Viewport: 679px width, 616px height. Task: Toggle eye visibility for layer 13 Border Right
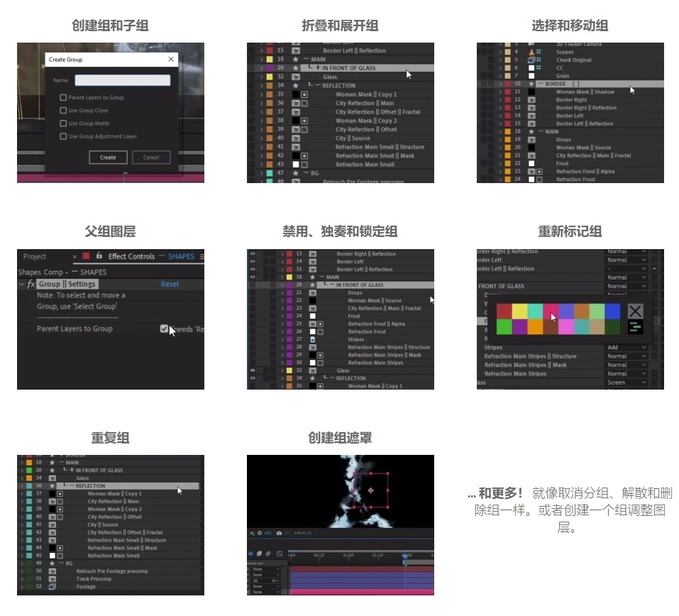click(x=253, y=253)
